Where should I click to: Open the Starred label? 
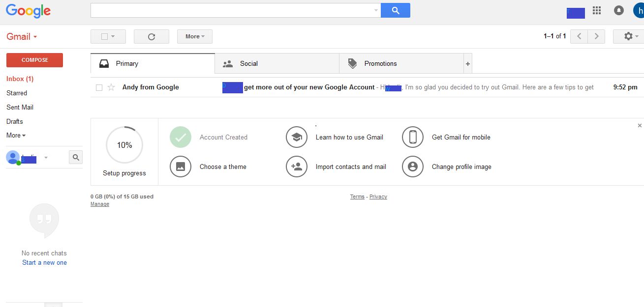pos(17,93)
